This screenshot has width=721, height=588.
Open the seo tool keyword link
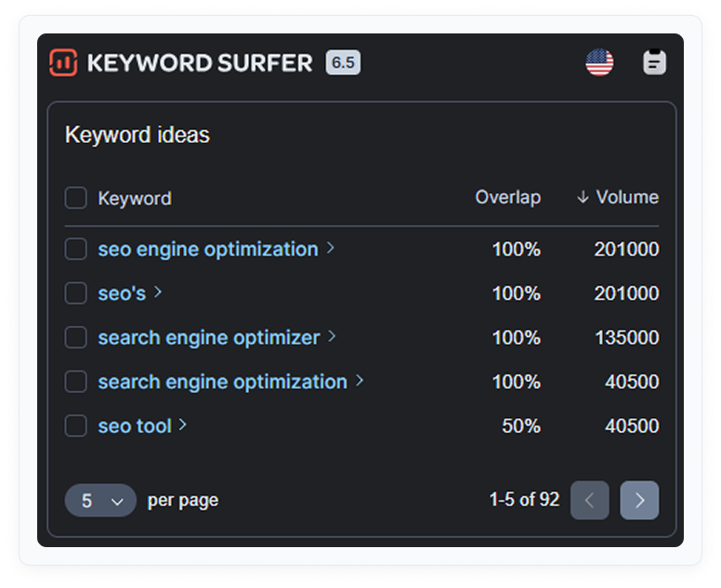[x=135, y=426]
